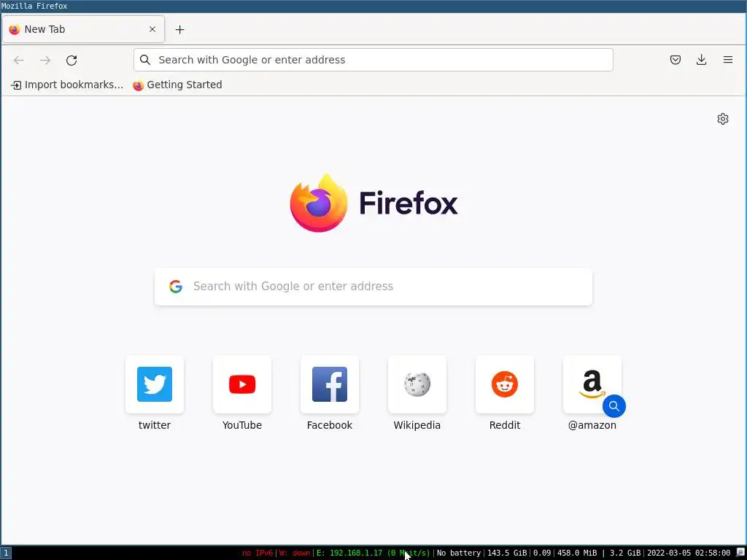The image size is (747, 560).
Task: Open the Downloads arrow icon
Action: 701,60
